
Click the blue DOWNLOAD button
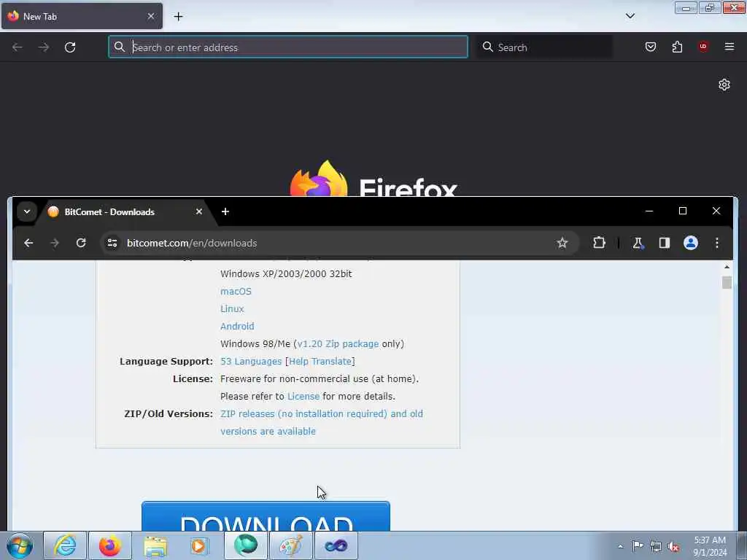click(266, 516)
